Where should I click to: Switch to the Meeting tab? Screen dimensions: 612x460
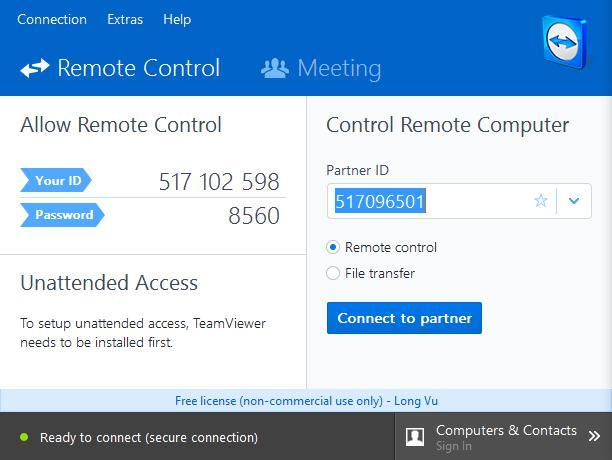[x=321, y=69]
